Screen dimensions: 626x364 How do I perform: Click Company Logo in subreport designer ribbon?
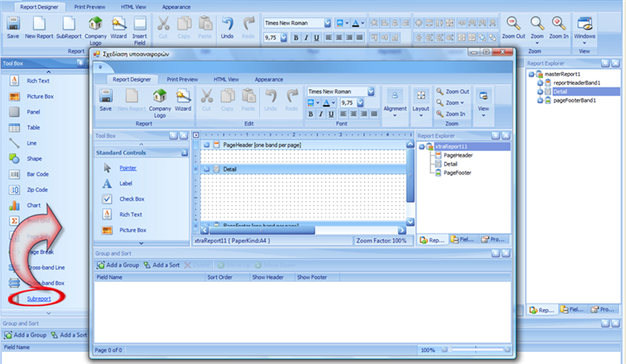160,103
